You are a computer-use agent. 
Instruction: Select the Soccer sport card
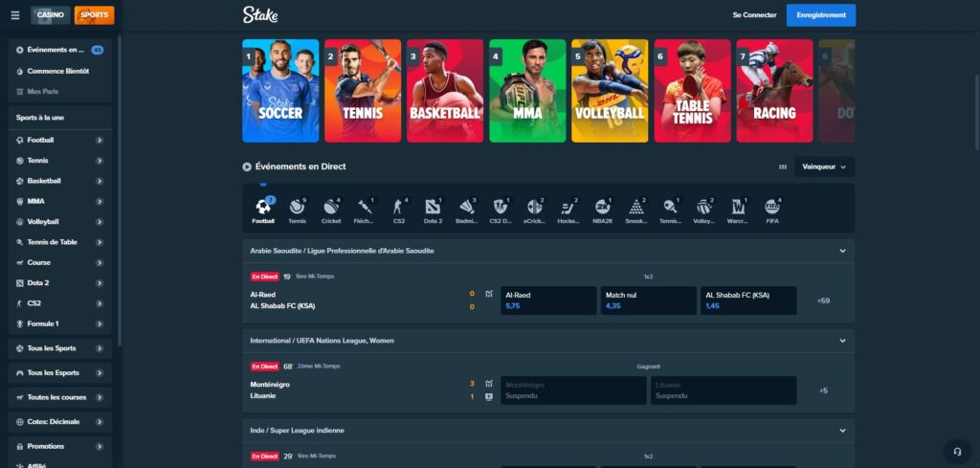click(x=280, y=91)
